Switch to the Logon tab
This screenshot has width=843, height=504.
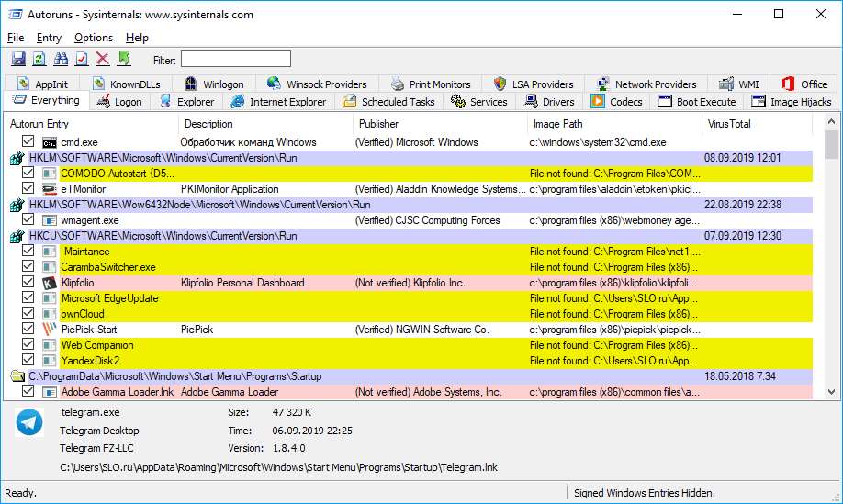click(x=118, y=102)
